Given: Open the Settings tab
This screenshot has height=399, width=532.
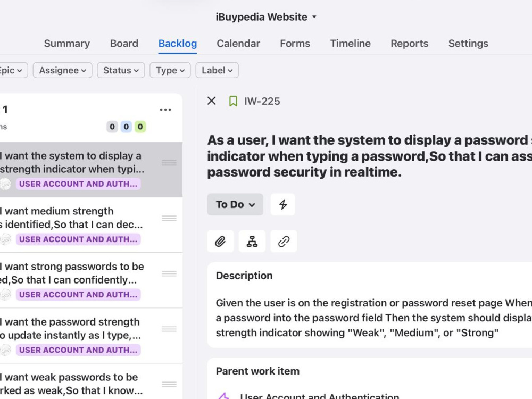Looking at the screenshot, I should [468, 44].
